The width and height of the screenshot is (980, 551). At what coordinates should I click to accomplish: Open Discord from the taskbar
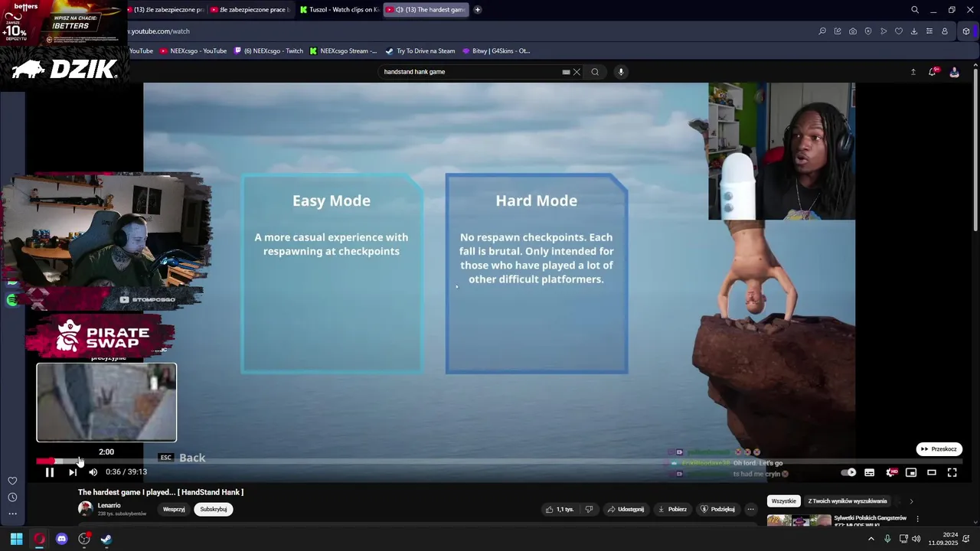pyautogui.click(x=62, y=539)
